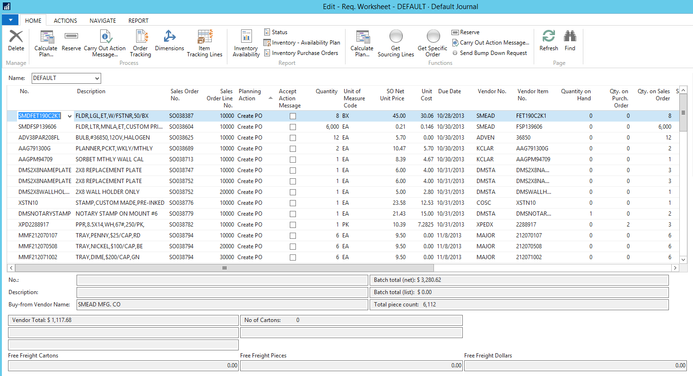Refresh the worksheet page
This screenshot has width=693, height=376.
549,41
